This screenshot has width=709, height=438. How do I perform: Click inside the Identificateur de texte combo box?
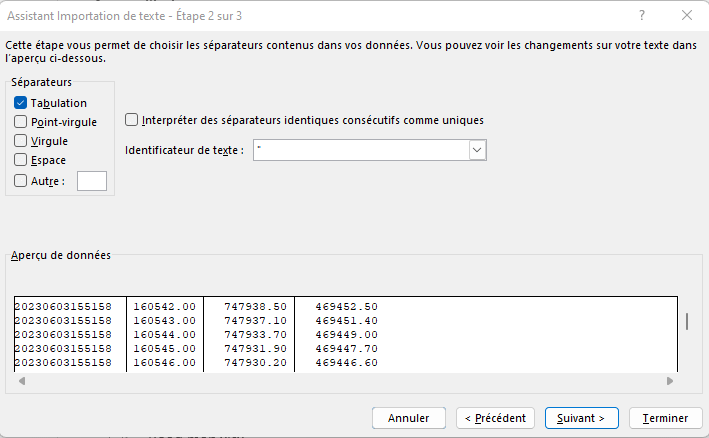[x=360, y=150]
